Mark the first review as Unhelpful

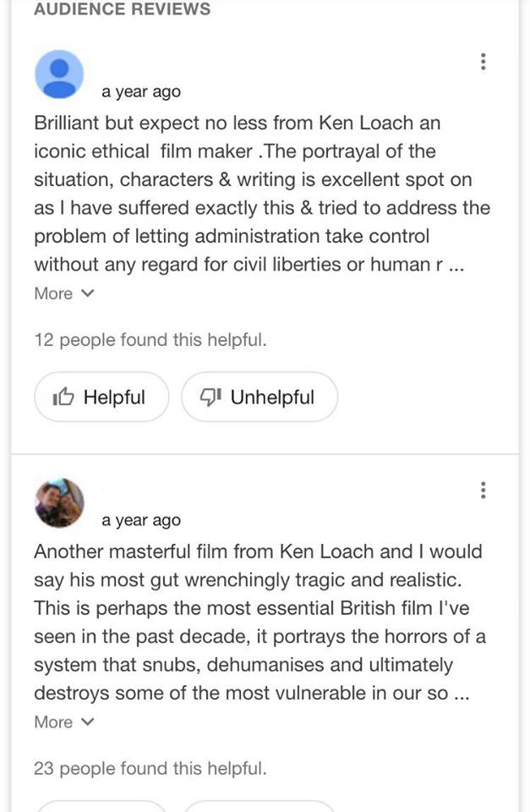click(x=260, y=398)
